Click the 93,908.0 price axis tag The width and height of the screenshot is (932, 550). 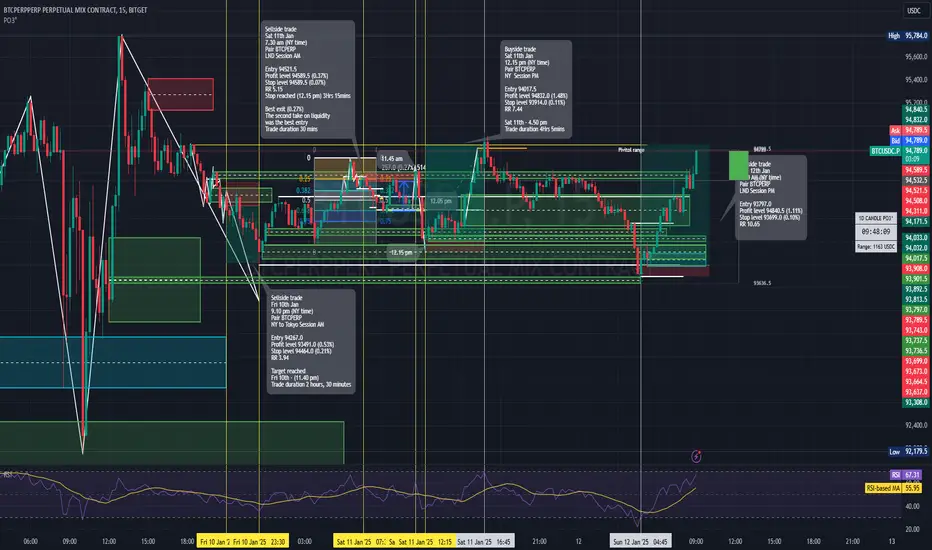click(x=916, y=269)
